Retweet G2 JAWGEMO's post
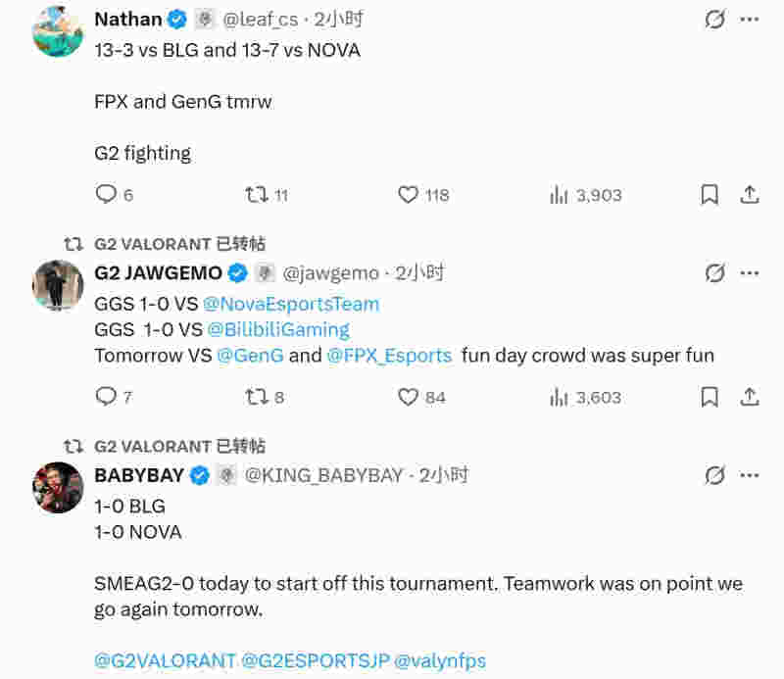The height and width of the screenshot is (679, 784). coord(256,397)
